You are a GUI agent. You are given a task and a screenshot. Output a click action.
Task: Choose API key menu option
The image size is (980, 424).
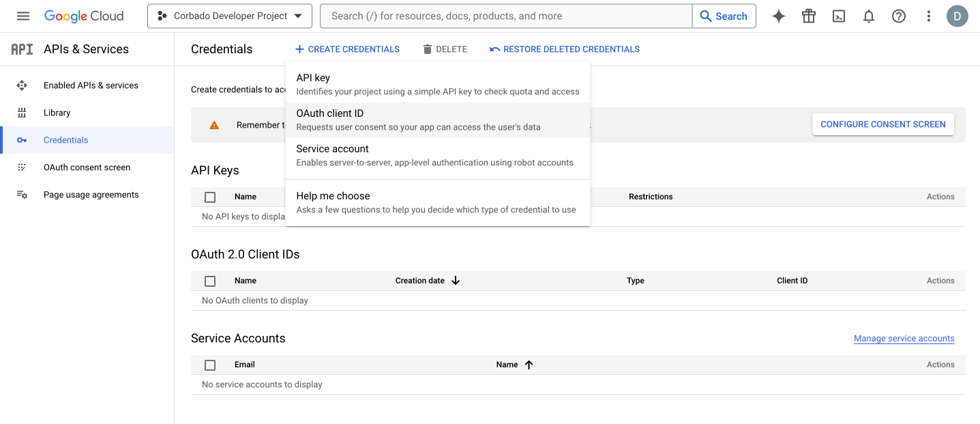(x=438, y=85)
